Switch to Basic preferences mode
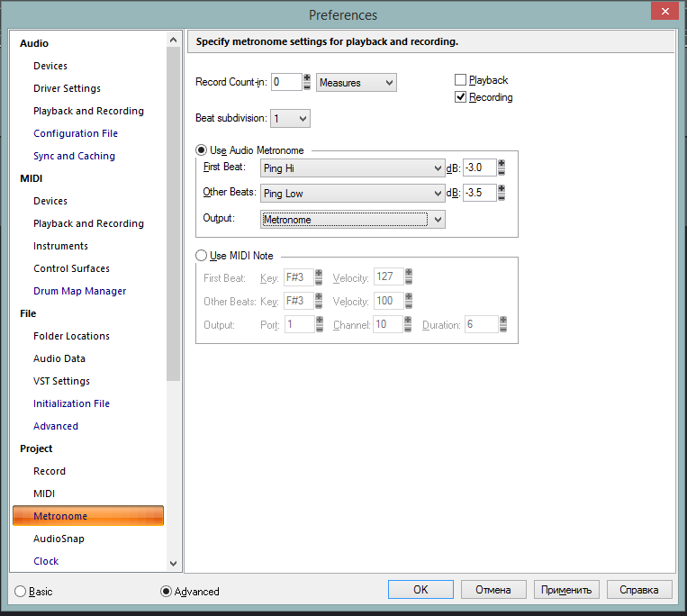This screenshot has width=687, height=616. pos(20,592)
